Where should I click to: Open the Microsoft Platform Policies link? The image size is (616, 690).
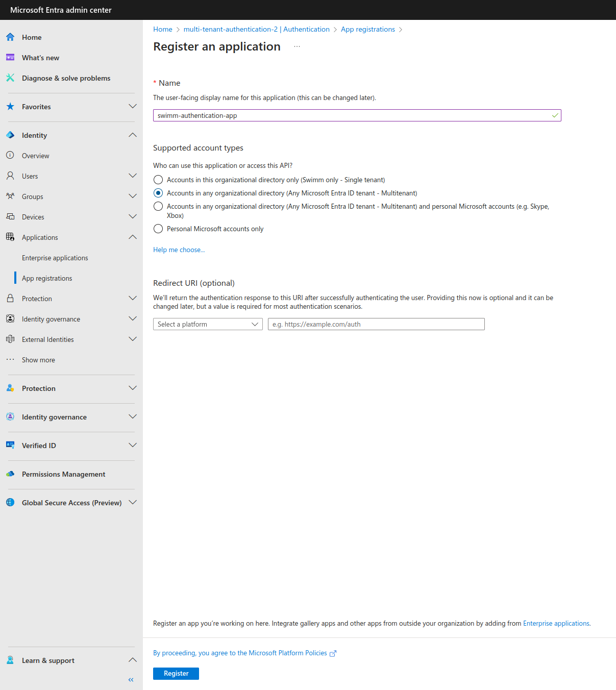click(x=245, y=653)
